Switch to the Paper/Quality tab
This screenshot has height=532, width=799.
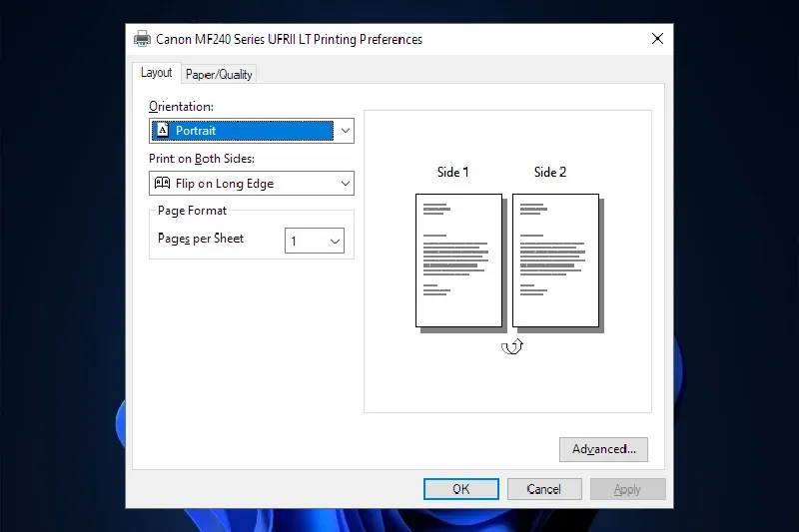(219, 74)
